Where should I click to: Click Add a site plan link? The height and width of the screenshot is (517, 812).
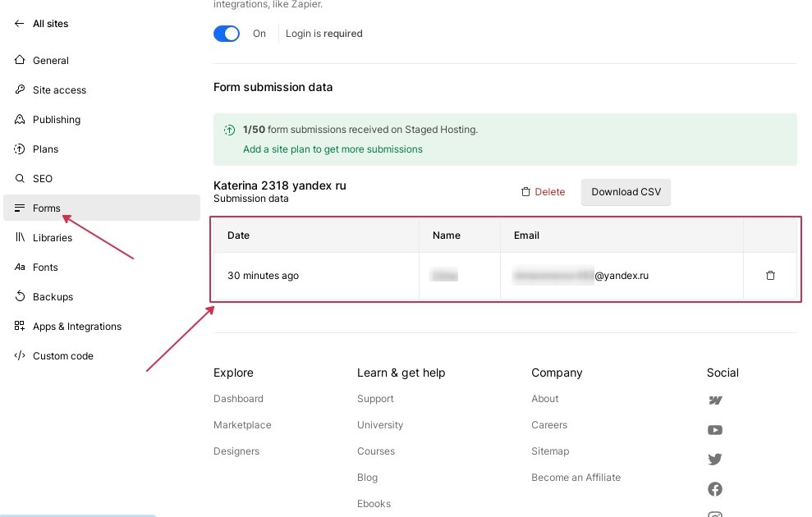[x=333, y=149]
